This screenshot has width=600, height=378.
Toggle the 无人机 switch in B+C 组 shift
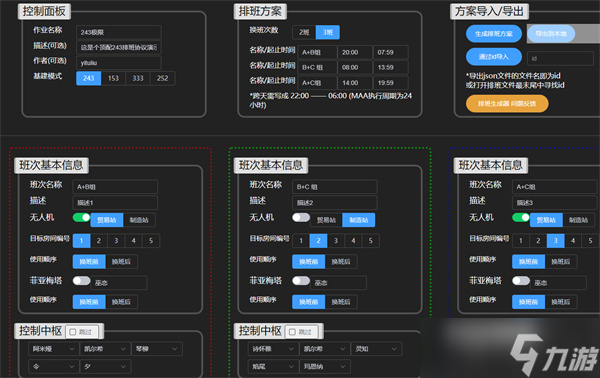click(x=301, y=217)
